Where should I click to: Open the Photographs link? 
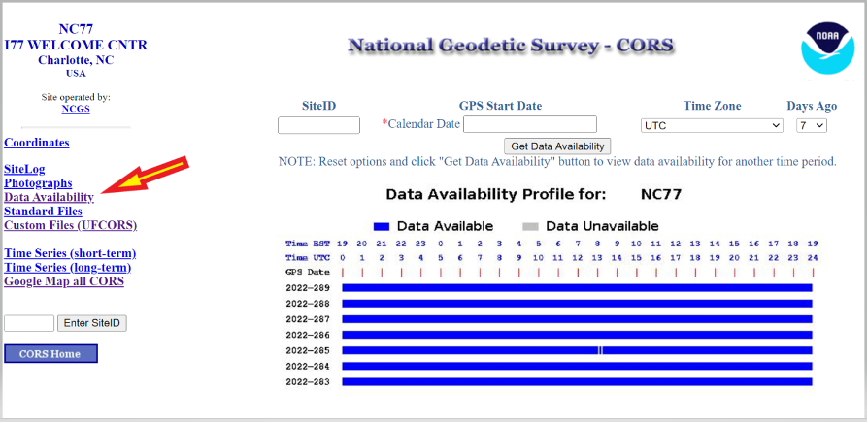point(38,183)
